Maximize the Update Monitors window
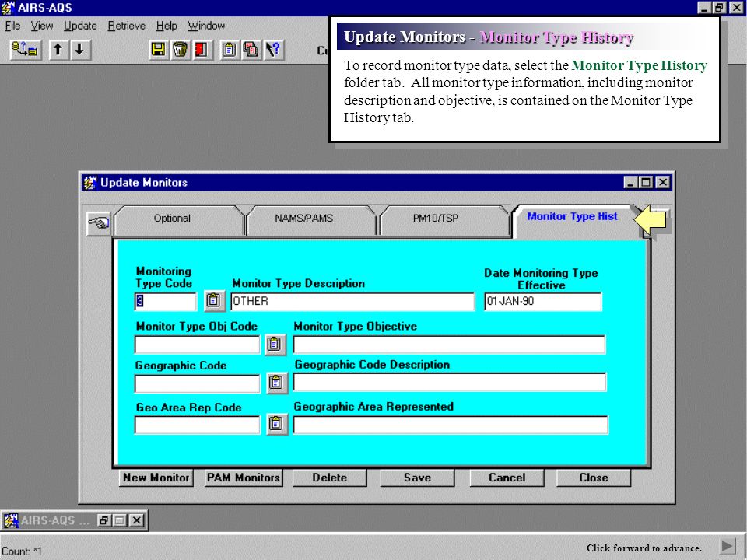This screenshot has height=560, width=747. tap(646, 182)
